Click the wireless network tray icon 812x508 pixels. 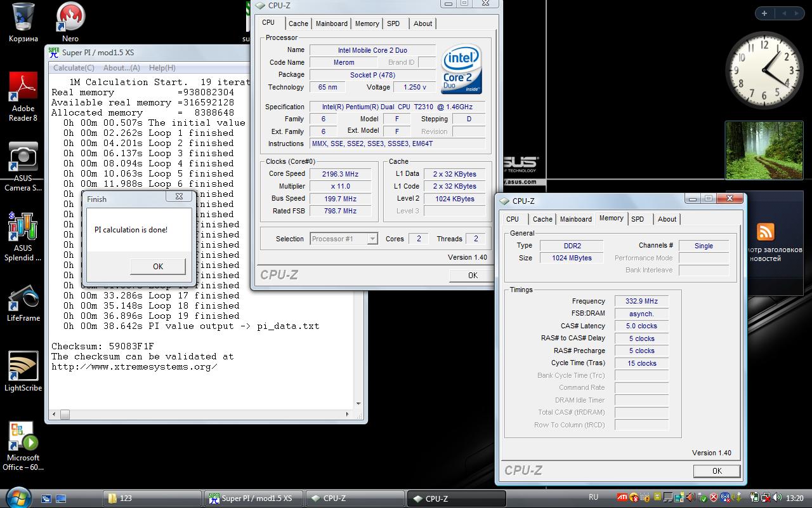725,498
